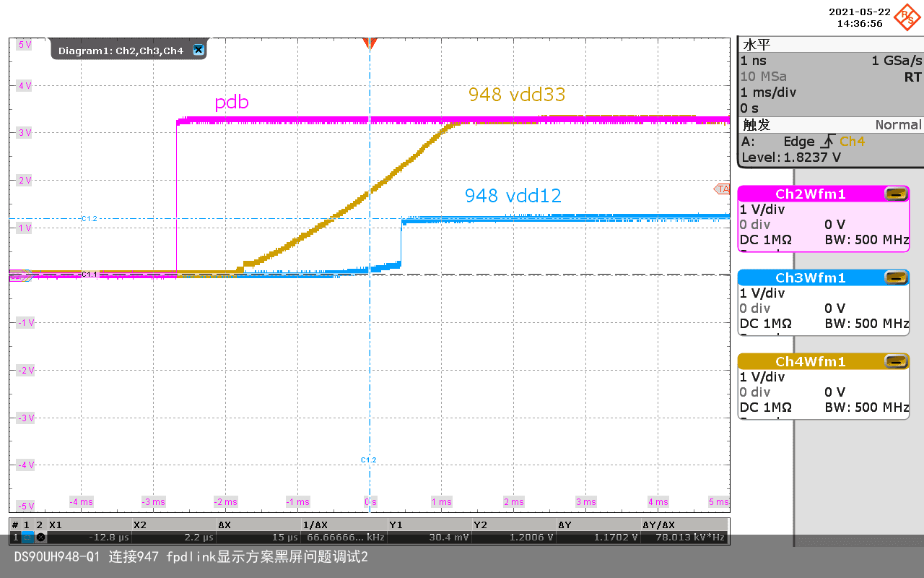The width and height of the screenshot is (924, 578).
Task: Click Ch2Wfm1 DC 1MΩ coupling
Action: (x=766, y=240)
